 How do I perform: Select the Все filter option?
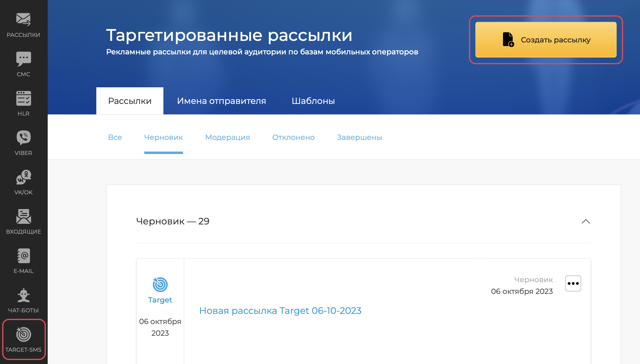(115, 137)
